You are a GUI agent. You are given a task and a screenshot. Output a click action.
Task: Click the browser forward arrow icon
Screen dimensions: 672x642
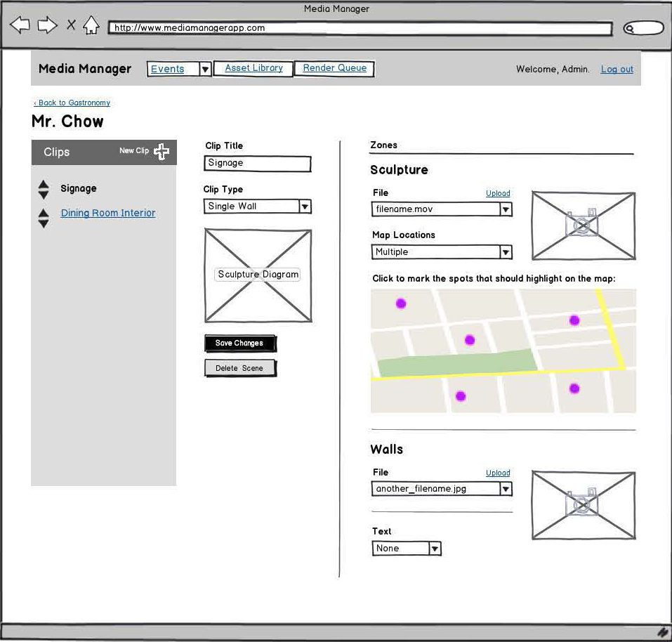(x=47, y=25)
